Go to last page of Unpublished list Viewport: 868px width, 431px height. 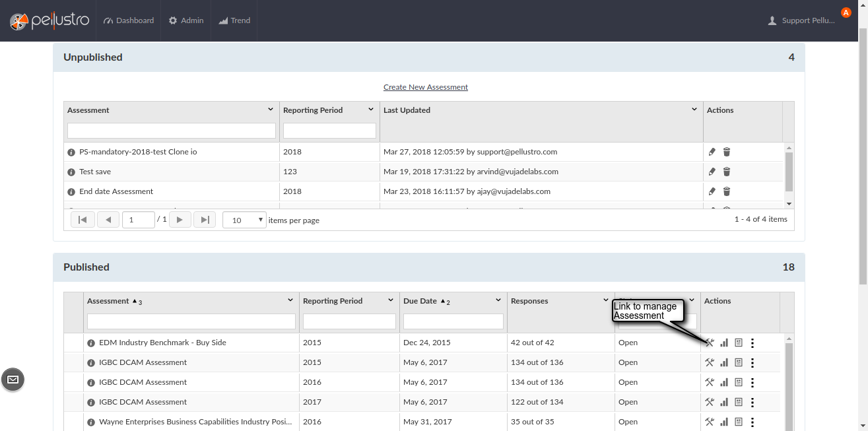[x=205, y=220]
